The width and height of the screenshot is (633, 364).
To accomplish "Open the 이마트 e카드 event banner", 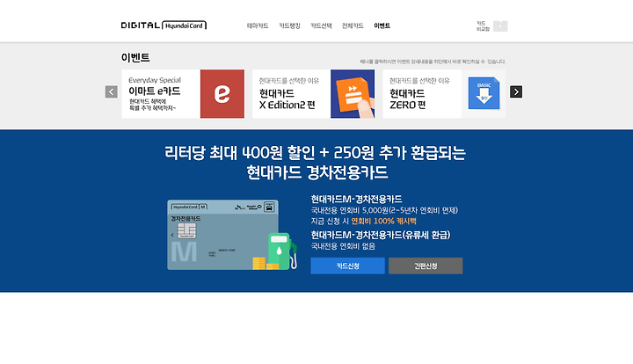I will [183, 93].
